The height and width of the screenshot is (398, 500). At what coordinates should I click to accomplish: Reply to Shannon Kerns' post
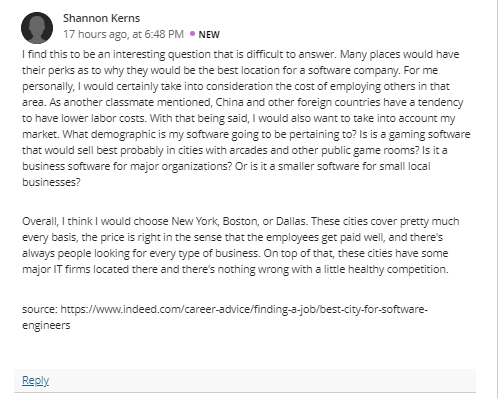[35, 380]
